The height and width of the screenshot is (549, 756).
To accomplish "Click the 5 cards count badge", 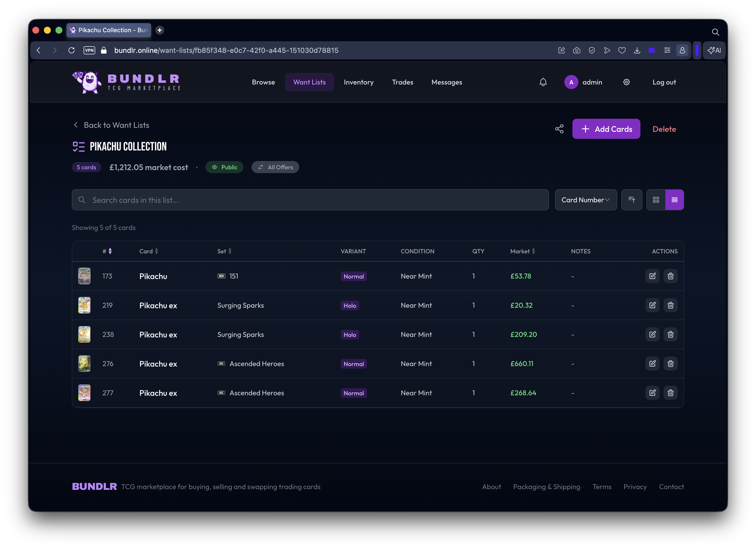I will pos(86,167).
